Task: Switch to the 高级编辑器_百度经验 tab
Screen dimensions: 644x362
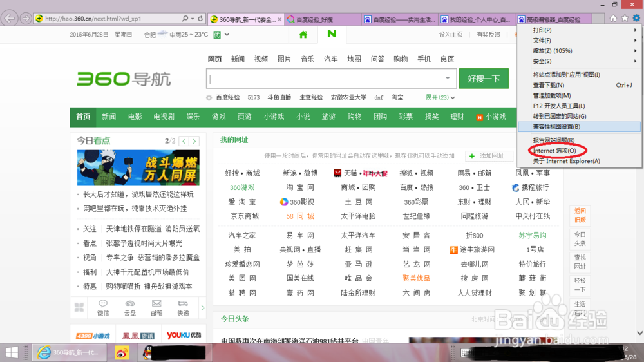Action: [x=554, y=19]
